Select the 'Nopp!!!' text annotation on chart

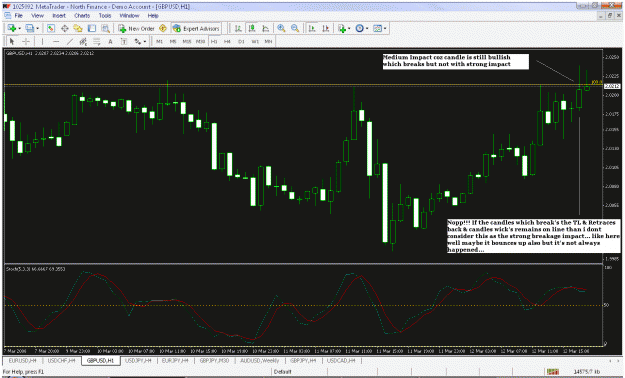tap(533, 236)
